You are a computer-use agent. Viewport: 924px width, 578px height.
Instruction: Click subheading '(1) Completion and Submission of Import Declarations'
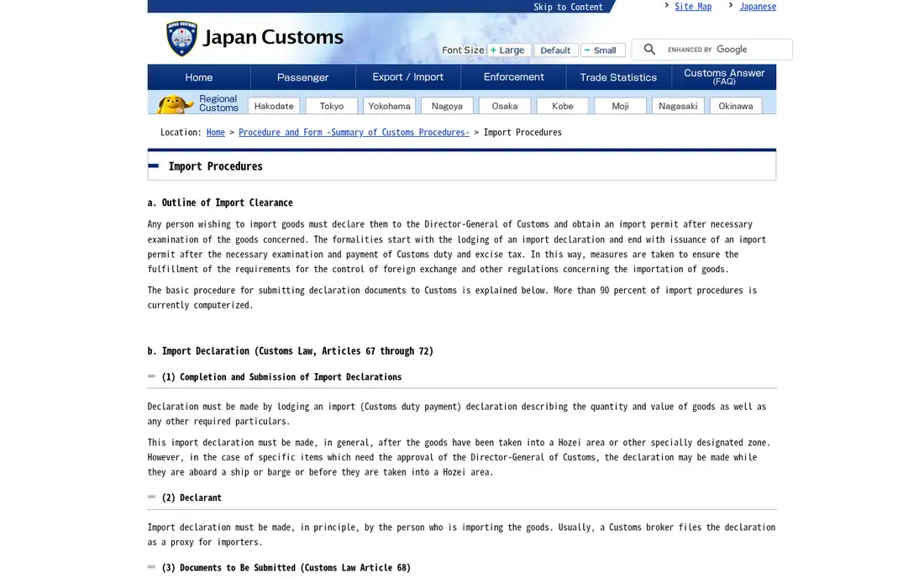281,377
